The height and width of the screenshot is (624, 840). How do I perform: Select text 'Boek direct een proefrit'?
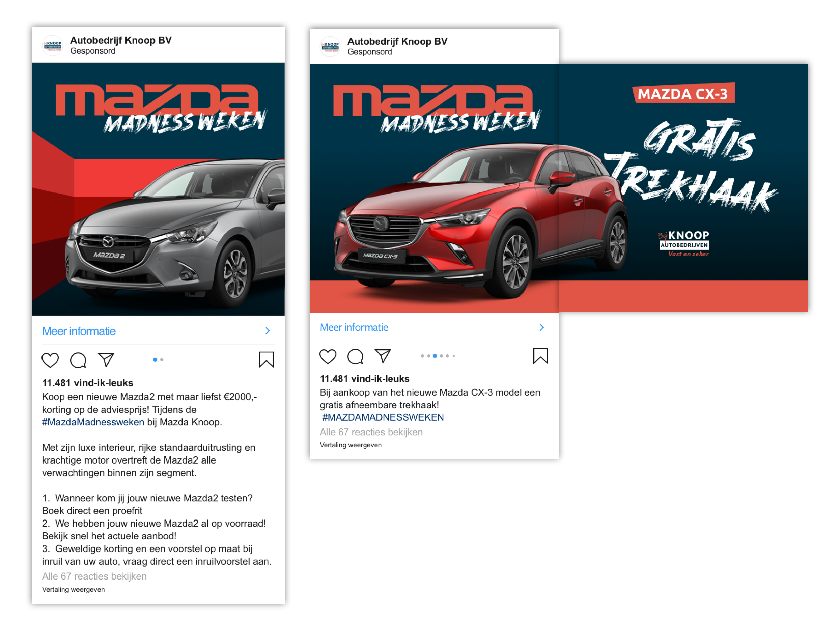92,511
